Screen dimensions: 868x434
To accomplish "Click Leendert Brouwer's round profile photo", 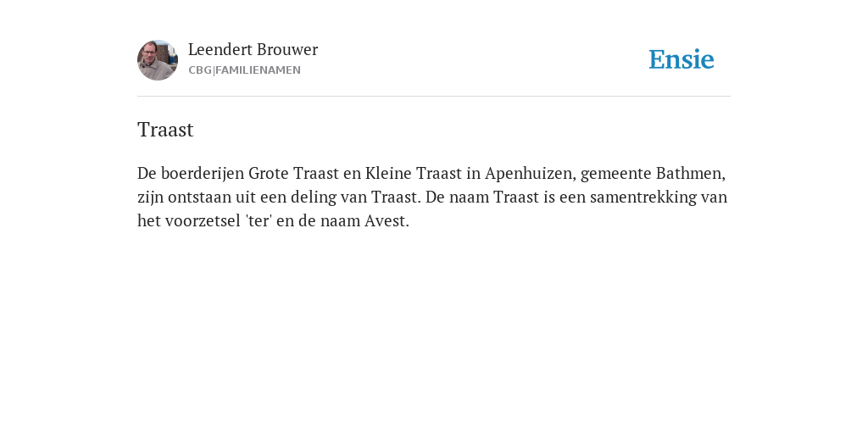I will 158,60.
